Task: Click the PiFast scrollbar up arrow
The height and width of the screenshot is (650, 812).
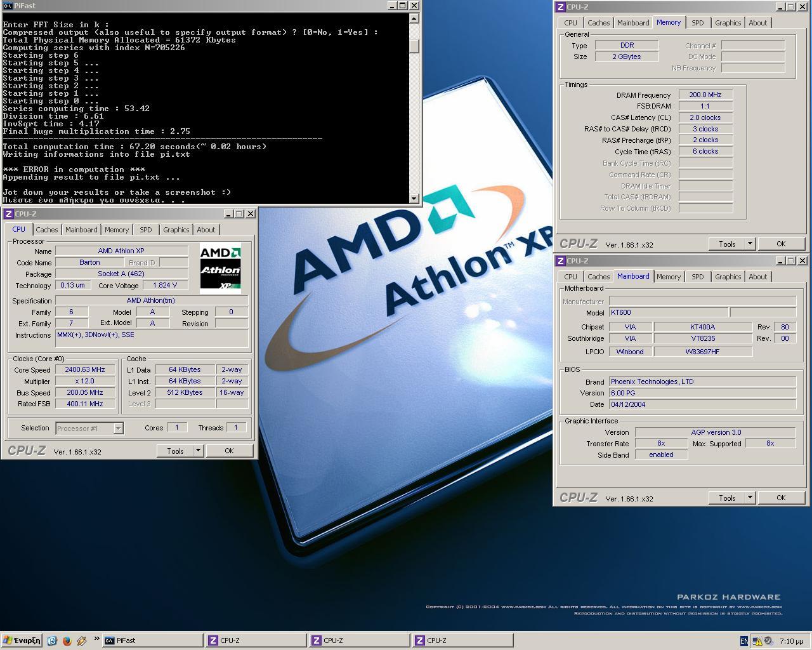Action: coord(414,18)
